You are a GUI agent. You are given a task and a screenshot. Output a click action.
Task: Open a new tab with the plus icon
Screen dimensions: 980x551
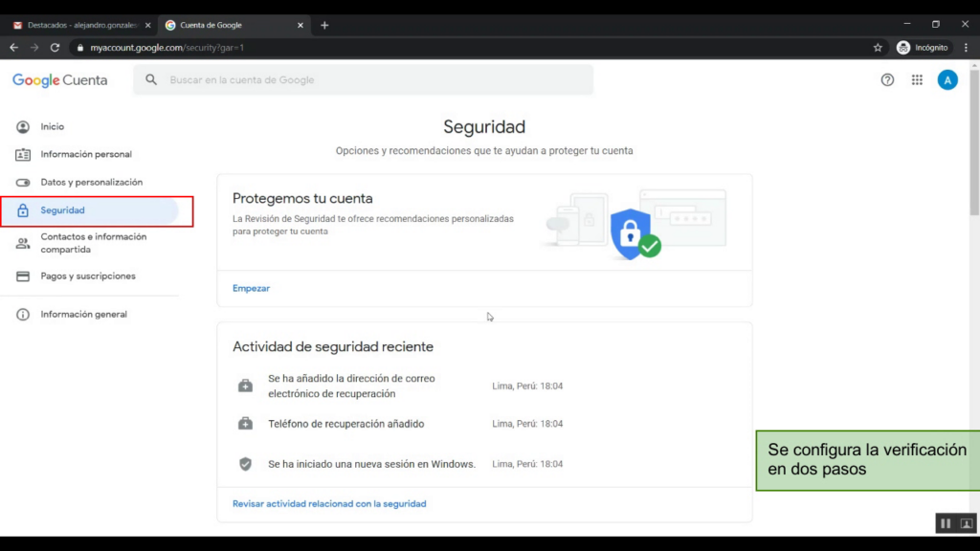pyautogui.click(x=324, y=25)
